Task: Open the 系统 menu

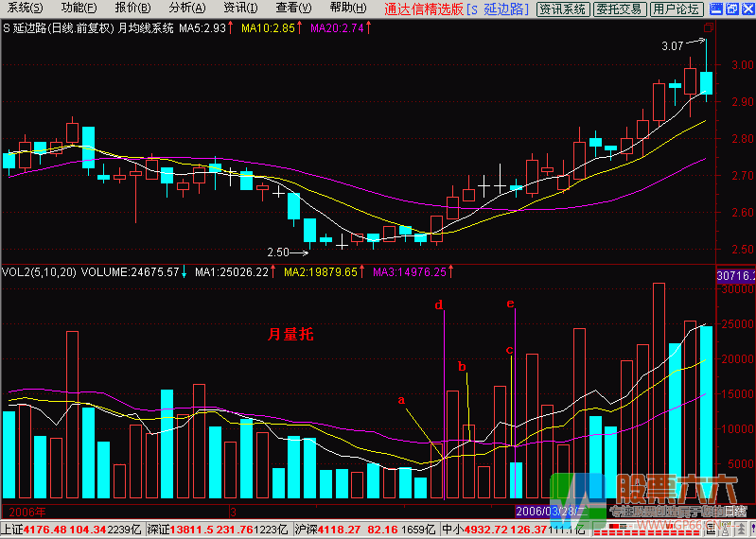Action: (24, 9)
